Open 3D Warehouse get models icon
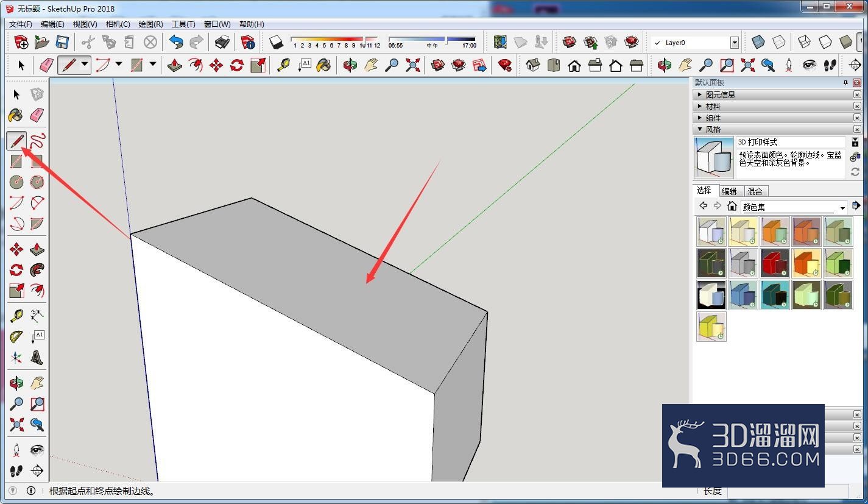The height and width of the screenshot is (504, 868). [x=570, y=42]
